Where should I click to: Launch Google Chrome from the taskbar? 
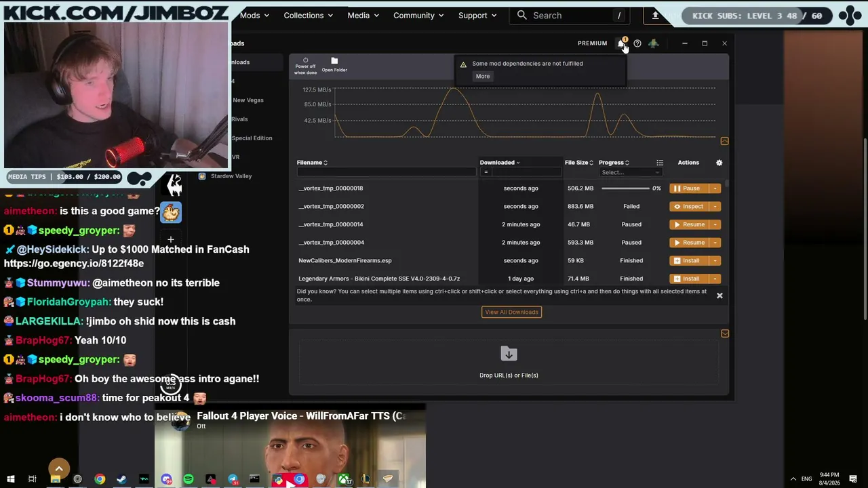click(x=100, y=480)
